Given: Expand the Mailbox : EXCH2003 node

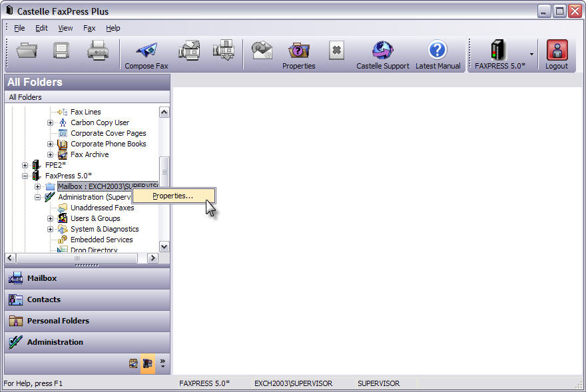Looking at the screenshot, I should coord(37,186).
